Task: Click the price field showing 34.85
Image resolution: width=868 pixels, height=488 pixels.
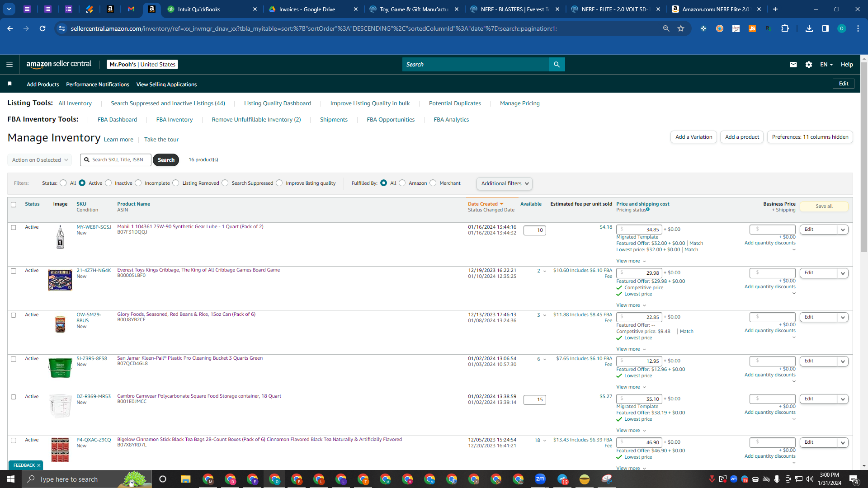Action: [639, 230]
